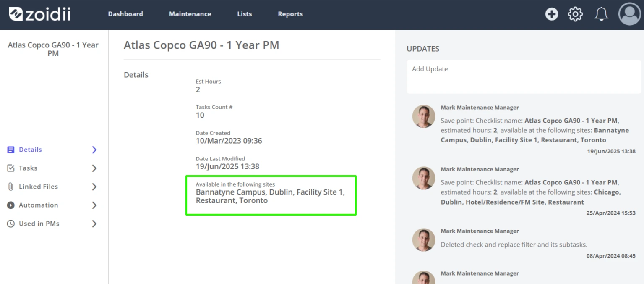Select the Used in PMs clock icon
The height and width of the screenshot is (284, 644).
(11, 224)
